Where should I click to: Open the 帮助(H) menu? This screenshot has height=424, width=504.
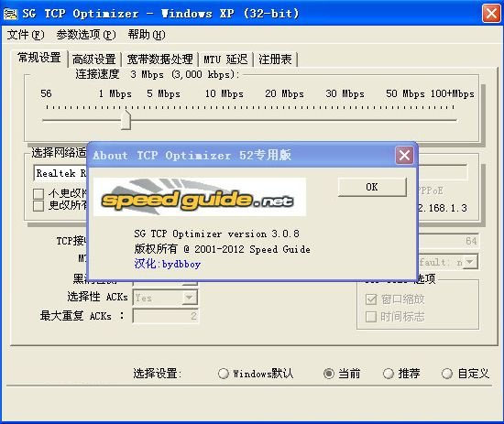[147, 35]
